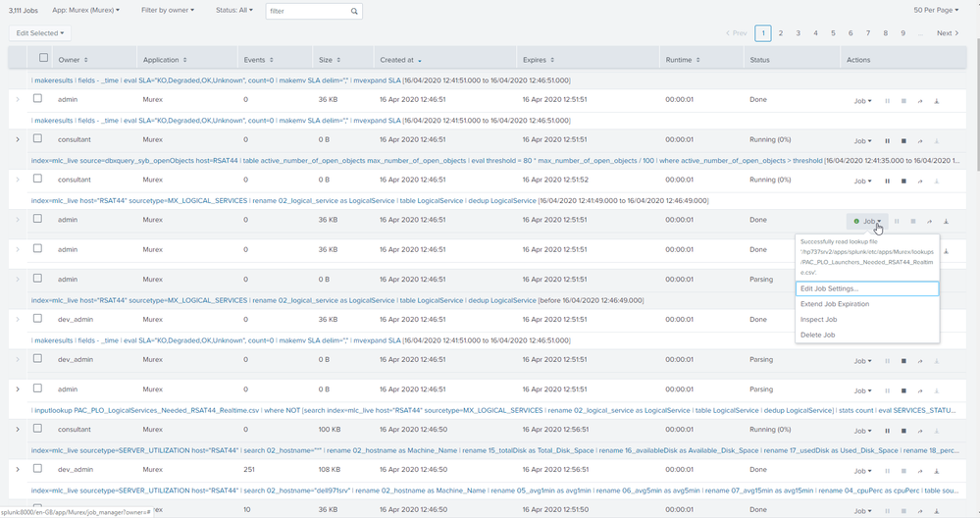Click the Next page link

pos(948,33)
